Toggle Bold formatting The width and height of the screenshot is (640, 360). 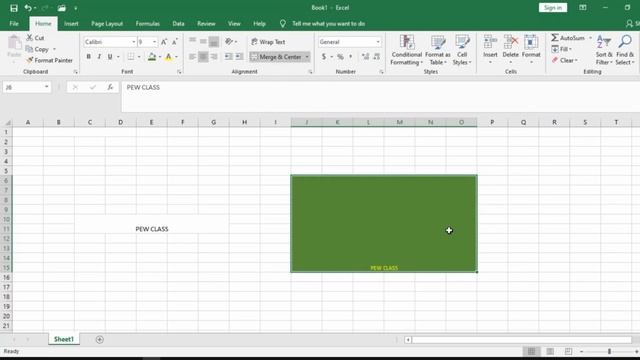coord(89,57)
